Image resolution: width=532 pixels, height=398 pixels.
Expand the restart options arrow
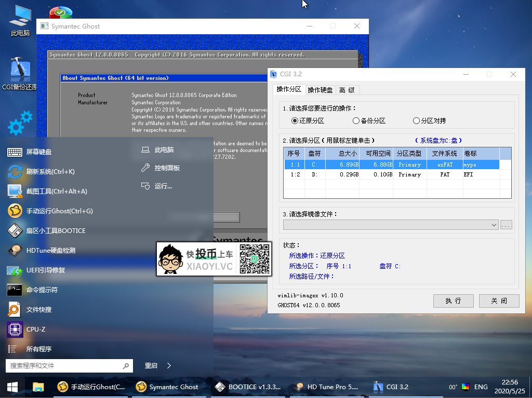169,366
